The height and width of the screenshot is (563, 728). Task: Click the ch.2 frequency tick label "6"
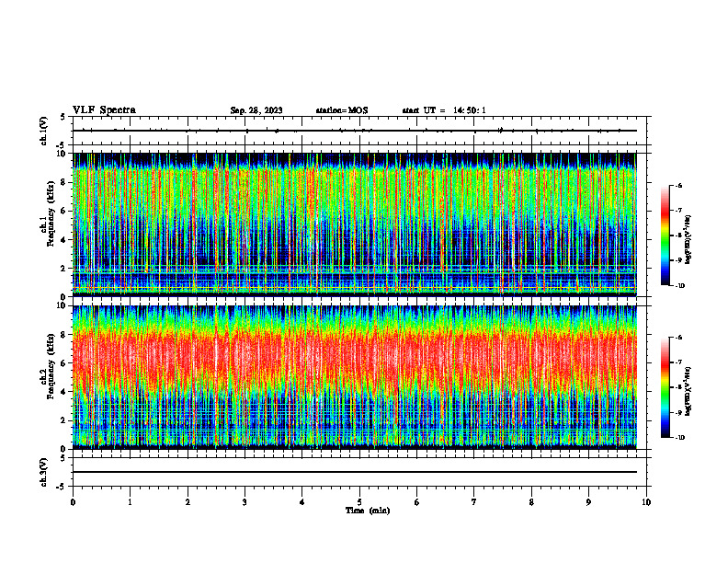point(64,363)
